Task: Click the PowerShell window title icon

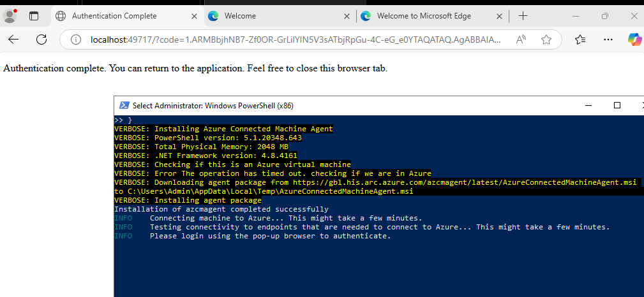Action: point(124,105)
